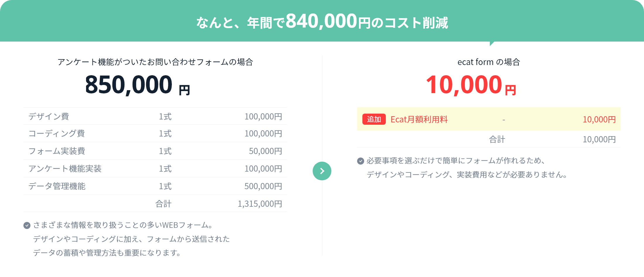Click checkmark icon beside さまざまな情報 note

pyautogui.click(x=27, y=225)
